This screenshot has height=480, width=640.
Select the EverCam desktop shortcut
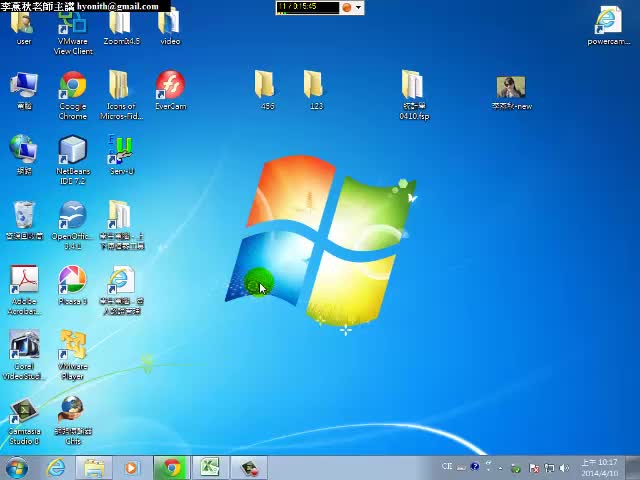[x=171, y=91]
